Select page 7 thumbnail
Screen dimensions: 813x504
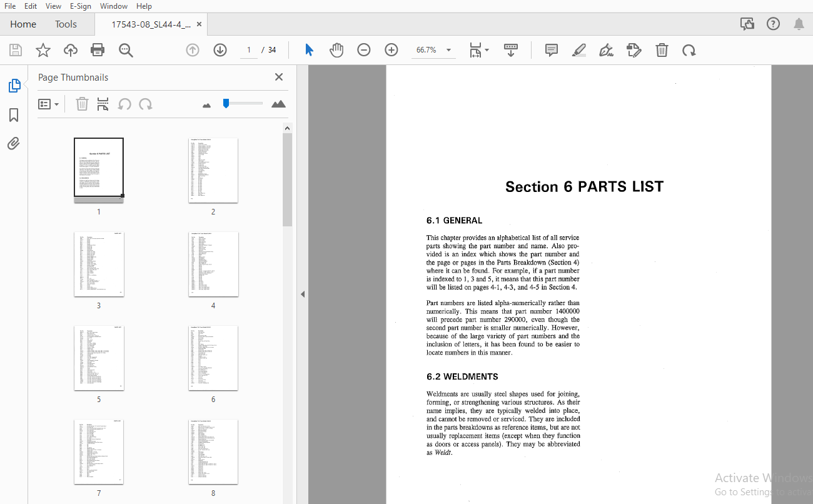(x=99, y=451)
